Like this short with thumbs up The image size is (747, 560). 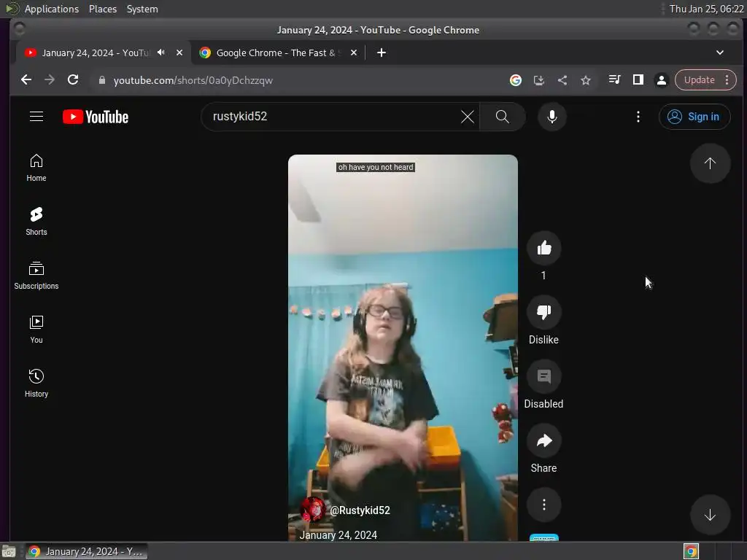[543, 248]
